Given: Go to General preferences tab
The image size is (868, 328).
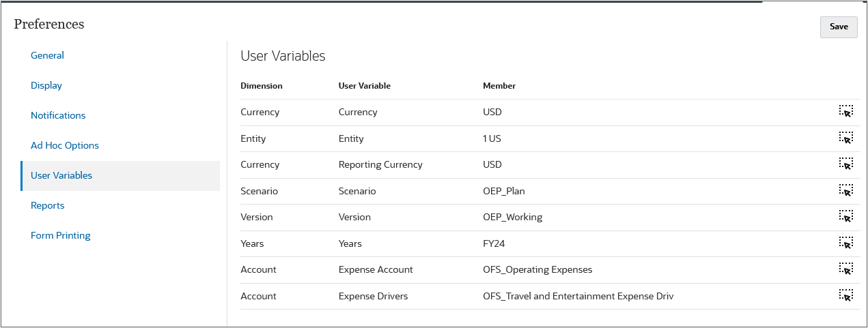Looking at the screenshot, I should point(47,55).
